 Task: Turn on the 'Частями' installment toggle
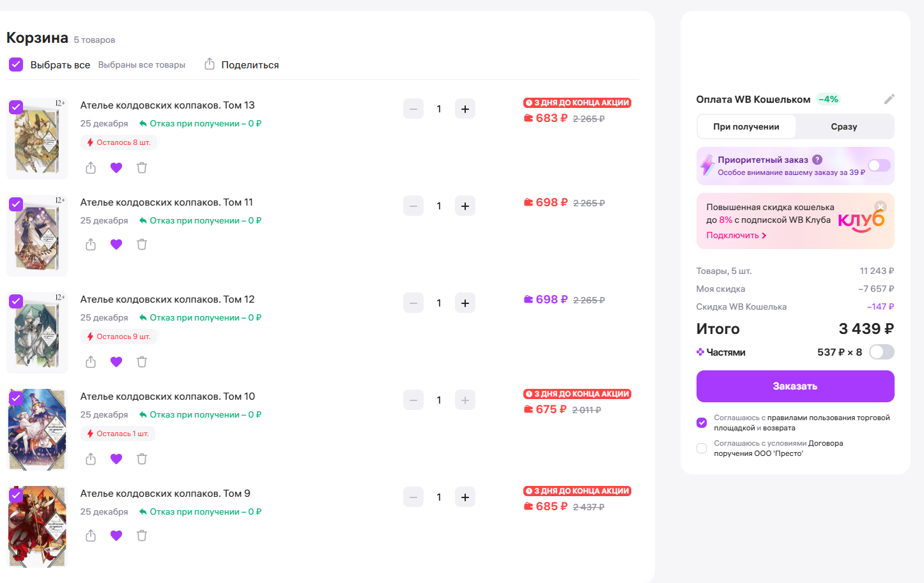click(x=881, y=352)
